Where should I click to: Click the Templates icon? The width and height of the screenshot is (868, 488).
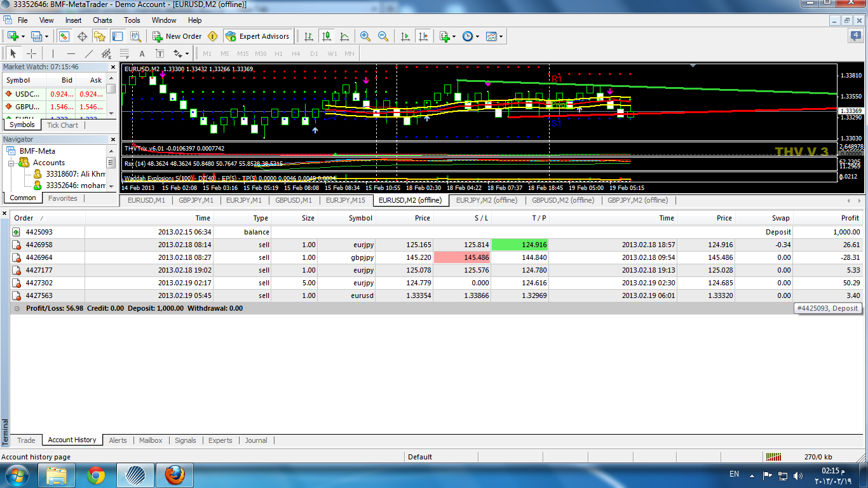491,36
